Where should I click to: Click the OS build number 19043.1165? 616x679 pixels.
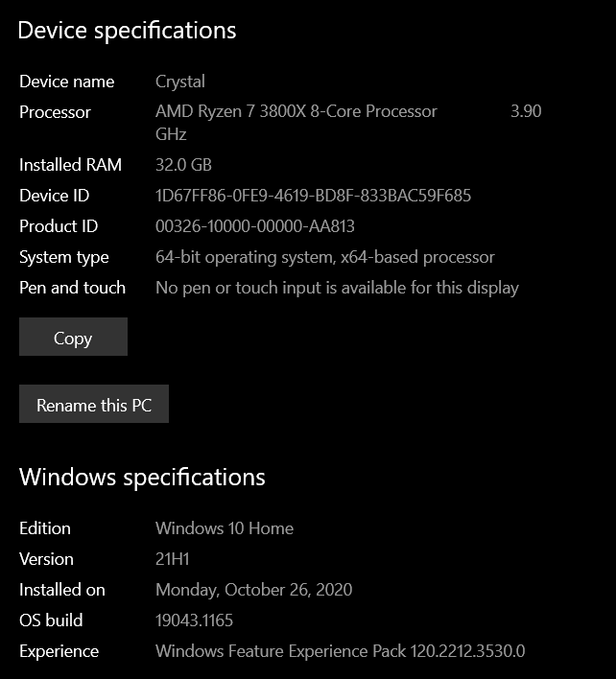coord(194,620)
